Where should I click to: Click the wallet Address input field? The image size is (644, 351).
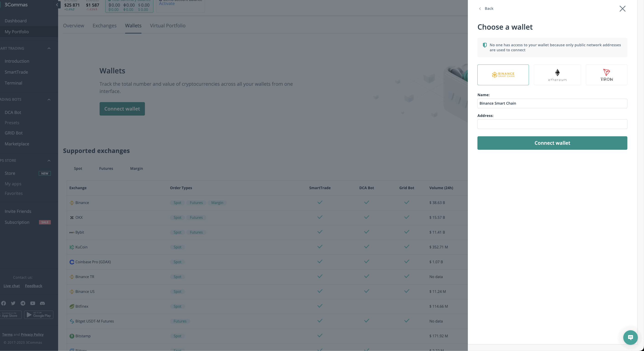click(x=552, y=124)
